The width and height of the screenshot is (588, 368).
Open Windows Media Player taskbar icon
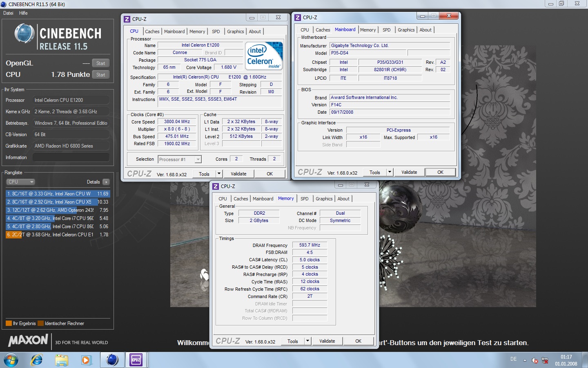(x=86, y=360)
